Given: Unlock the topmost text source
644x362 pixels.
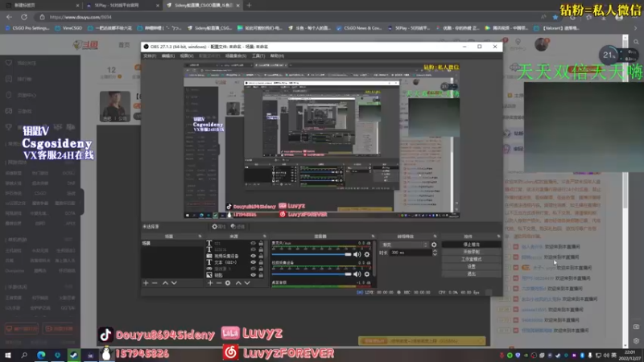Looking at the screenshot, I should (261, 244).
